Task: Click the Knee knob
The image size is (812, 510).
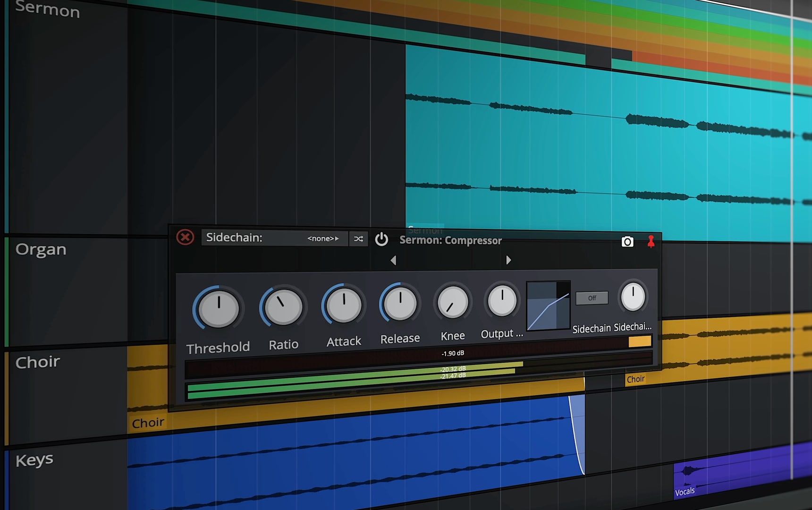Action: 453,302
